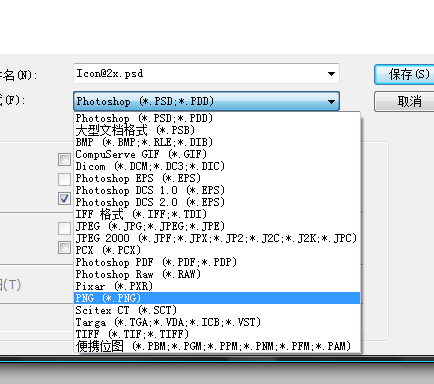Select JPEG 2000 format entry
The height and width of the screenshot is (384, 434).
click(217, 238)
